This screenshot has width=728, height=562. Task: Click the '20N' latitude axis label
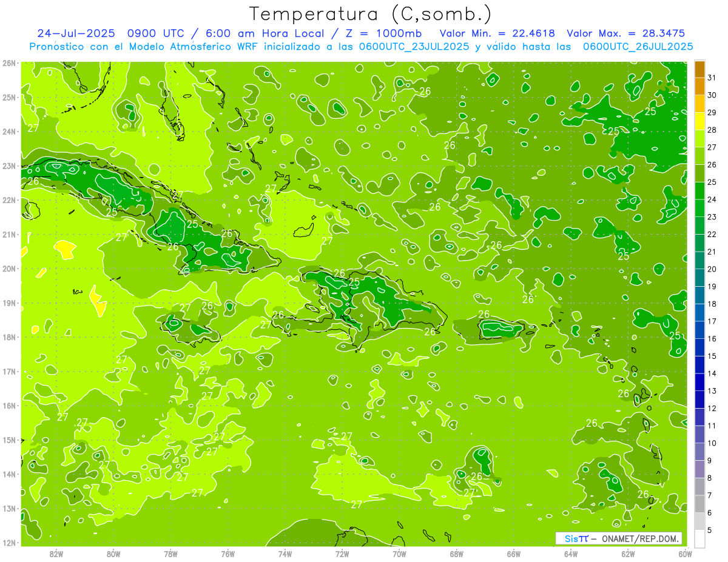[8, 268]
